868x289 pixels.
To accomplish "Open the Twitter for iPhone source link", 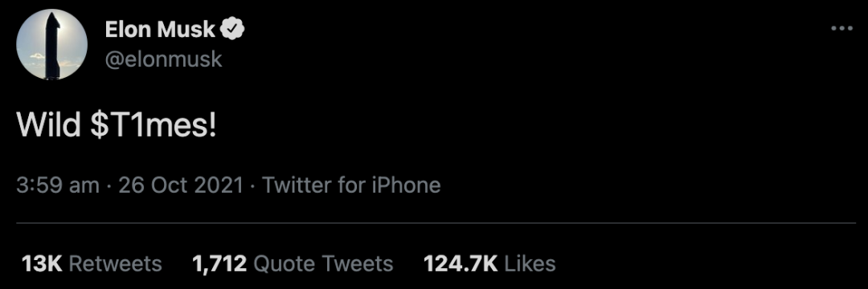I will (351, 185).
